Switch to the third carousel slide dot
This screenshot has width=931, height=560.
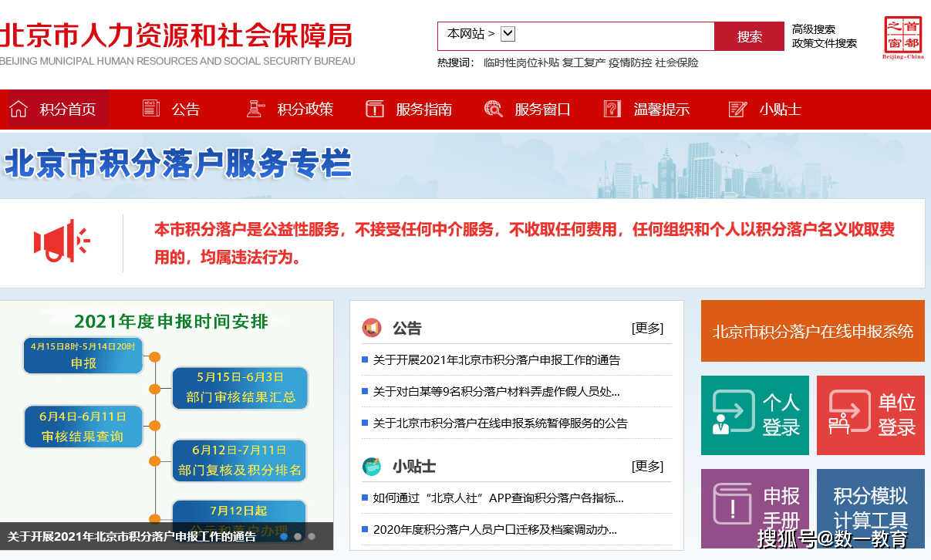tap(312, 536)
